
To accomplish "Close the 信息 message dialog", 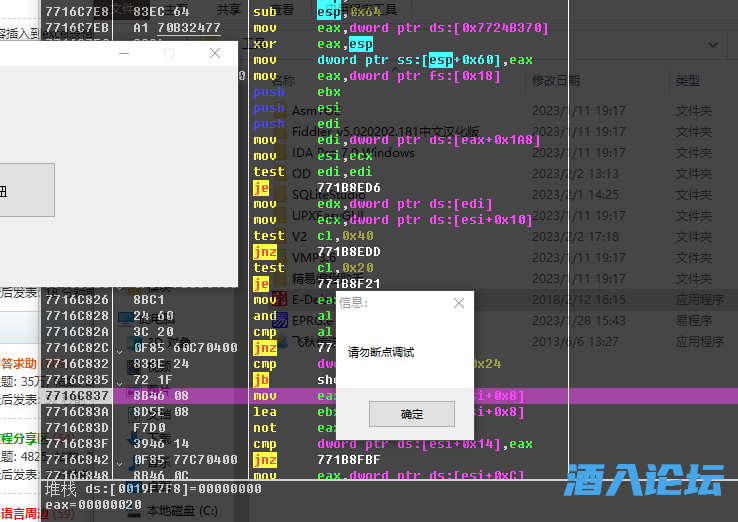I will 459,303.
